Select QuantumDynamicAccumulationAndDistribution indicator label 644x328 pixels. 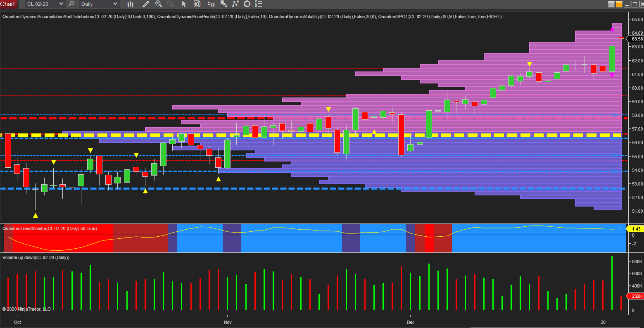[x=78, y=17]
